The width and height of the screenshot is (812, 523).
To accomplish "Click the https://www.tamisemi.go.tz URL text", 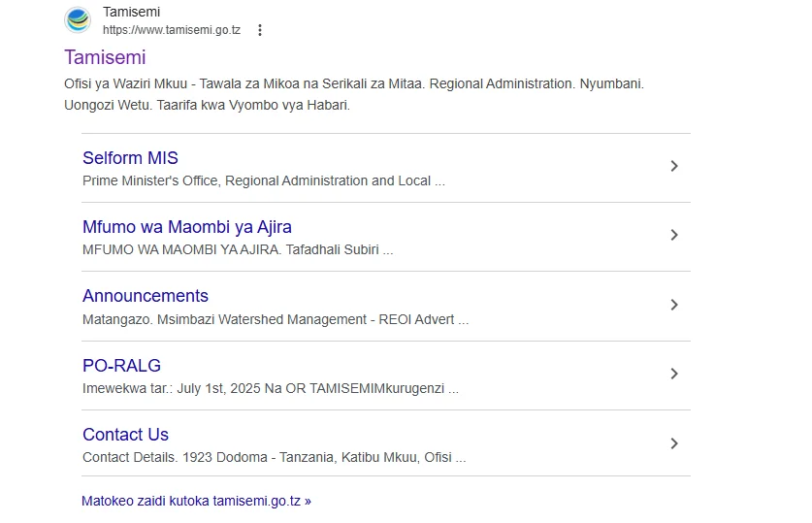I will point(171,30).
